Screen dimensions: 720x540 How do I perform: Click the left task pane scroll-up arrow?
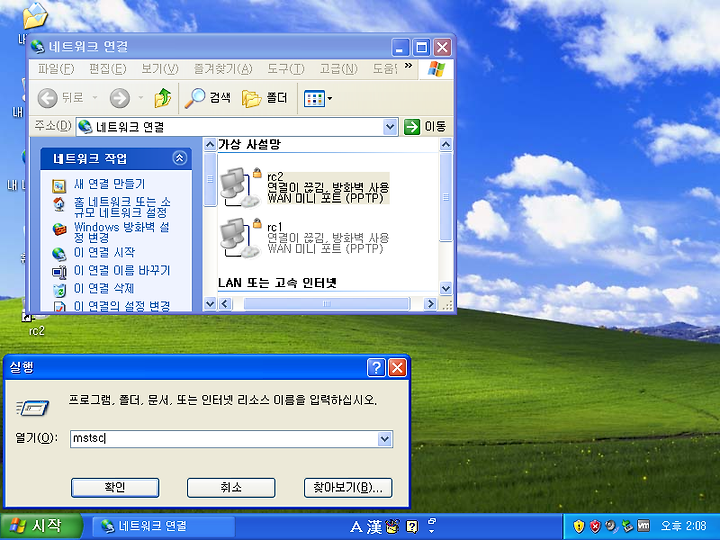[210, 145]
